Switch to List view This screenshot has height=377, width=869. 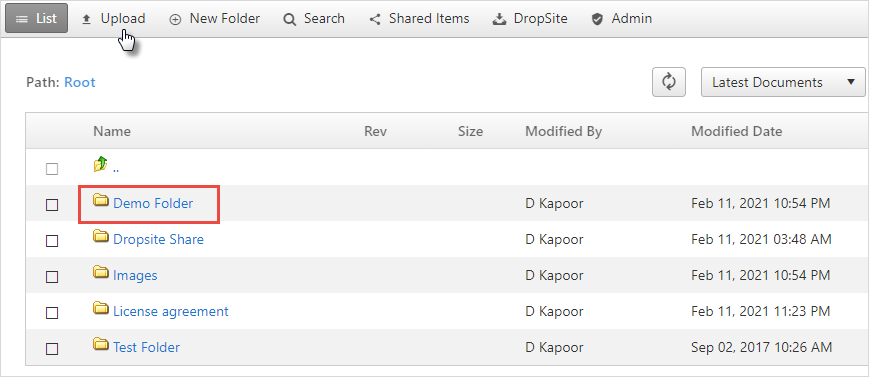coord(37,18)
